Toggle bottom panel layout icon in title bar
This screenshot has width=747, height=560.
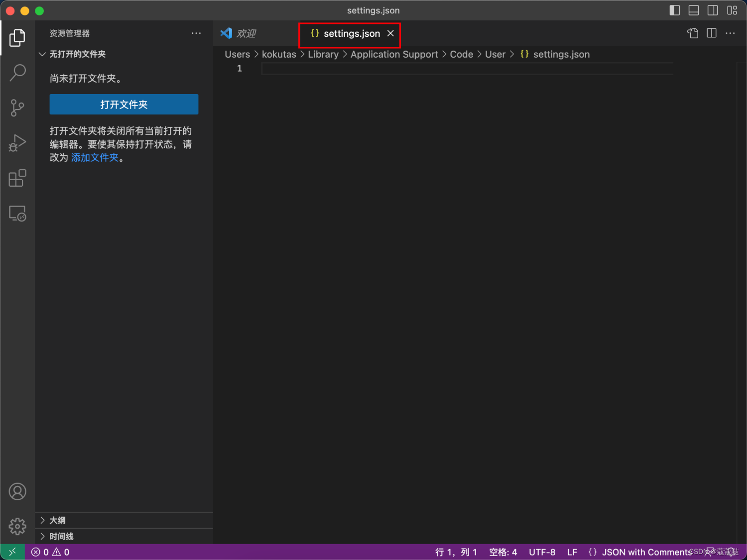(694, 10)
